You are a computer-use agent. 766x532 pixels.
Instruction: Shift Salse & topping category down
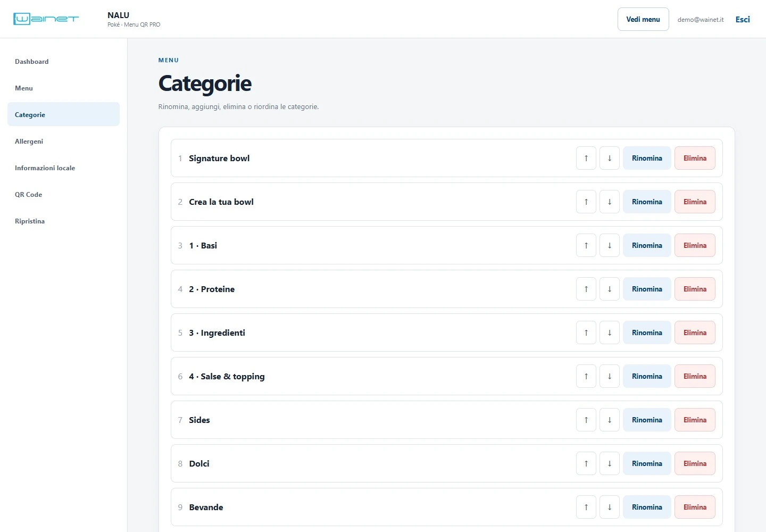(610, 376)
